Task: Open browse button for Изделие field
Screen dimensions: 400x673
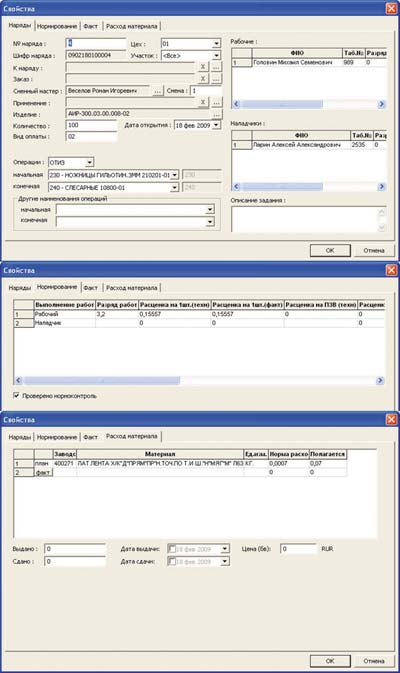Action: 216,114
